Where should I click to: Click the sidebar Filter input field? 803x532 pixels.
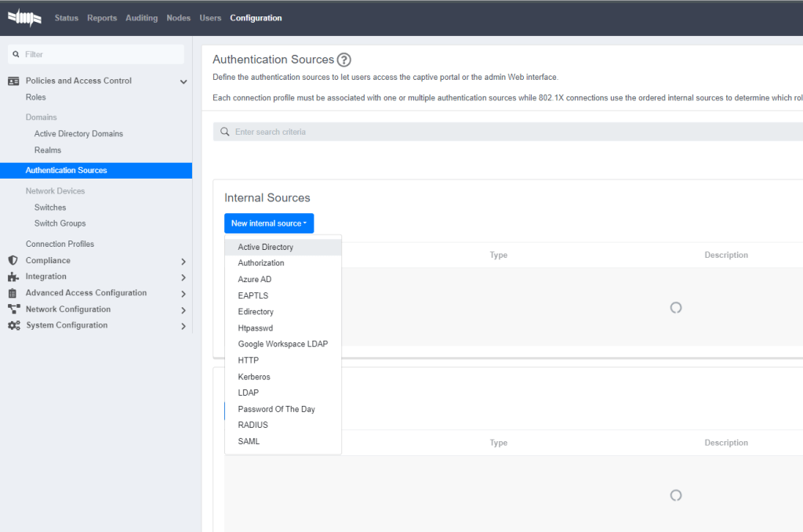[x=102, y=54]
